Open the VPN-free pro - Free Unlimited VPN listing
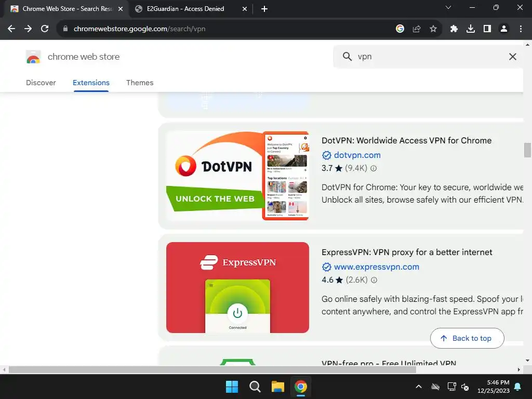The image size is (532, 399). click(389, 363)
